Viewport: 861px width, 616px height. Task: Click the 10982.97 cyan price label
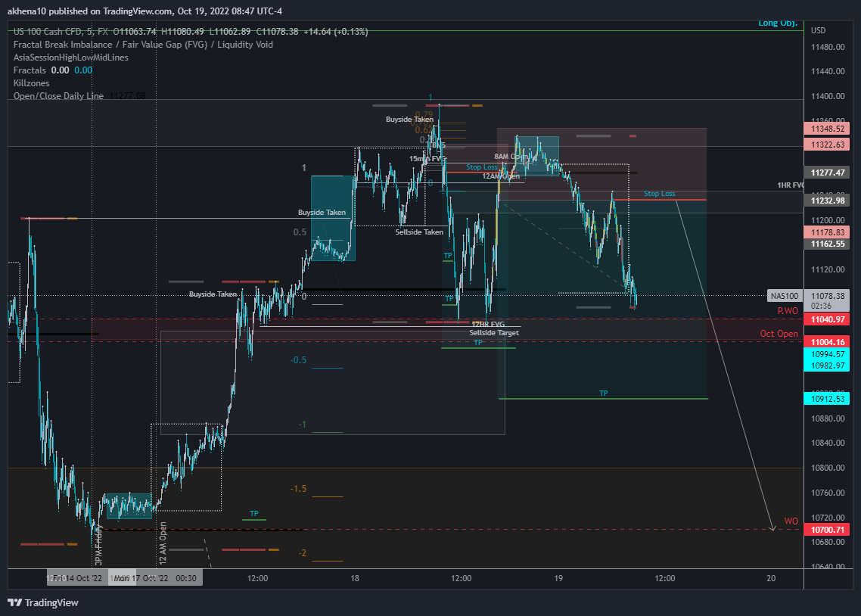[827, 366]
